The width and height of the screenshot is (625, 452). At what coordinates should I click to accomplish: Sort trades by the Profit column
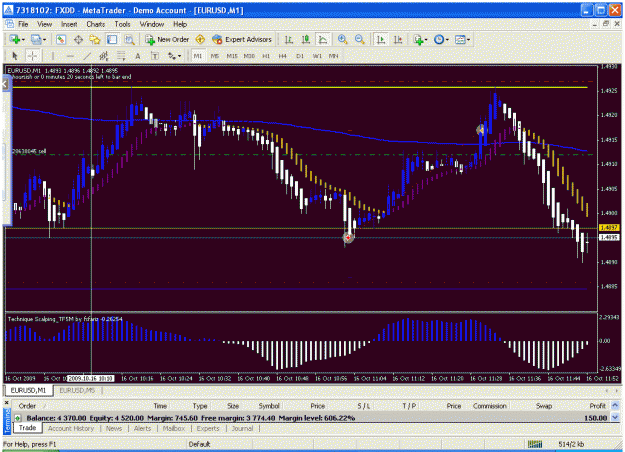point(597,406)
